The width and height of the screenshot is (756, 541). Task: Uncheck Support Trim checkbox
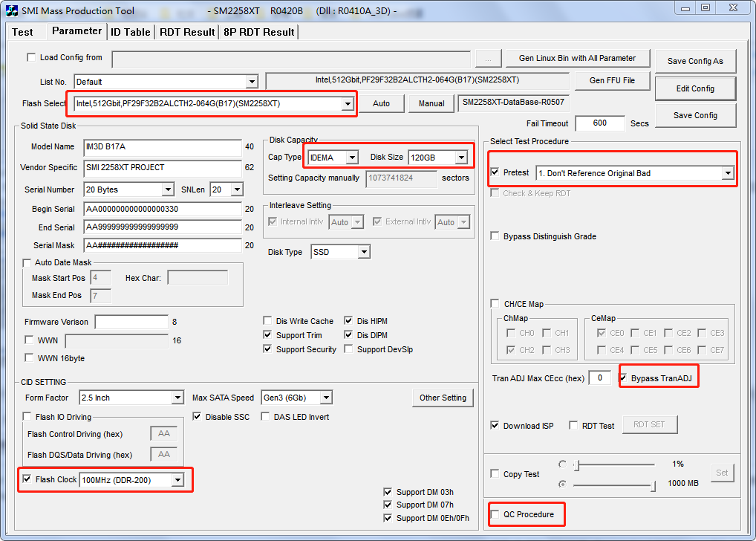(x=267, y=335)
